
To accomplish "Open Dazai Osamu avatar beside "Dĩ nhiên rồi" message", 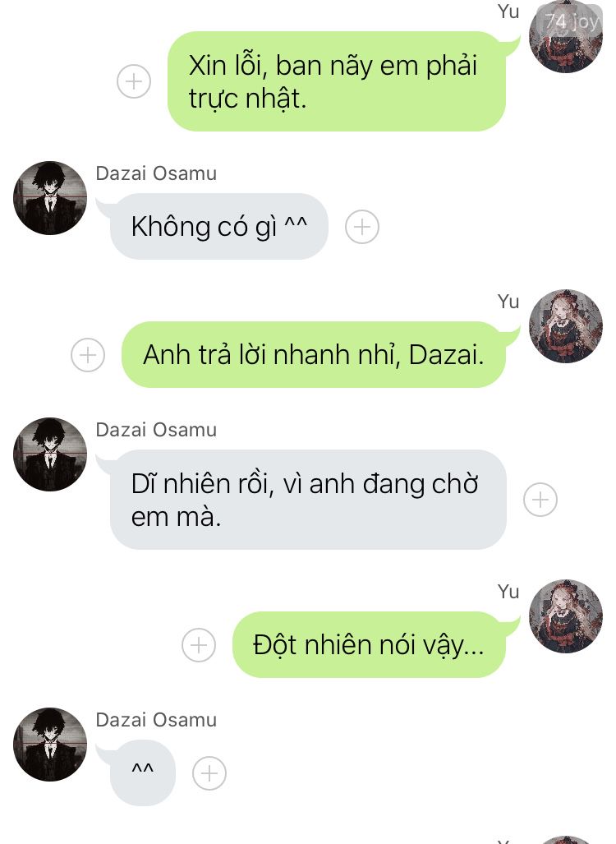I will 50,454.
